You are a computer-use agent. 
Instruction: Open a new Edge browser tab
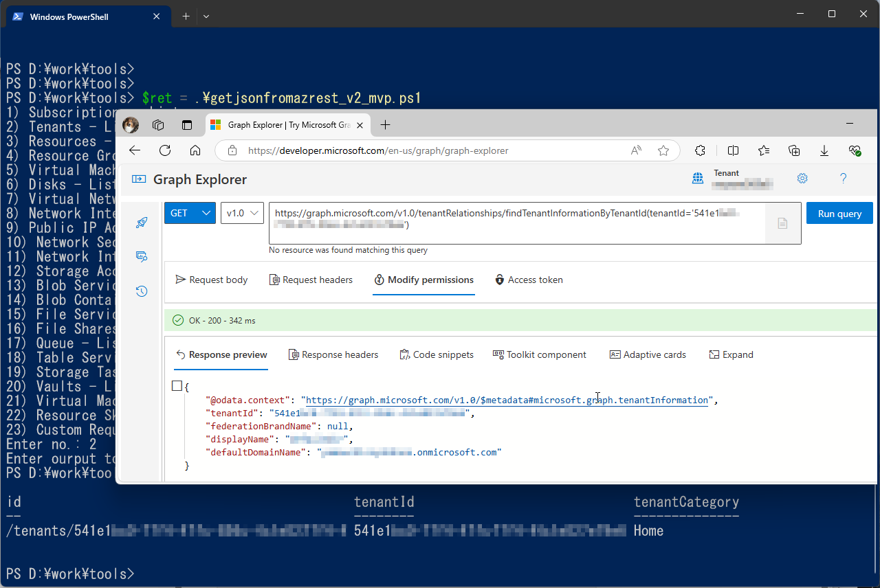tap(385, 125)
